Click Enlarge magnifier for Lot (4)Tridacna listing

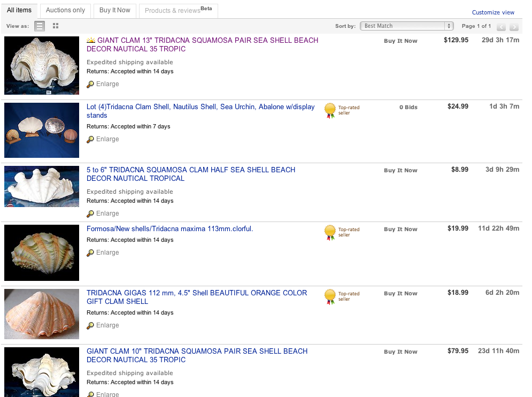point(90,139)
